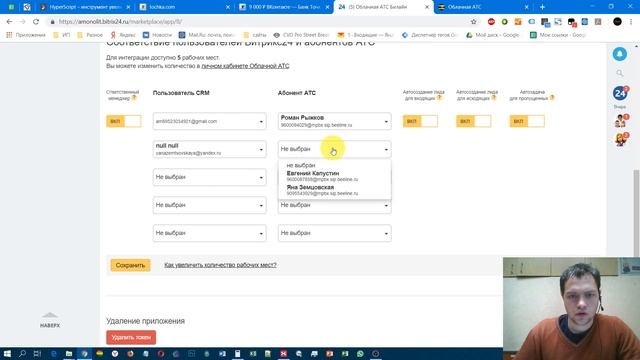Open the CRM user dropdown showing gmail.com address
The height and width of the screenshot is (360, 640).
(209, 121)
